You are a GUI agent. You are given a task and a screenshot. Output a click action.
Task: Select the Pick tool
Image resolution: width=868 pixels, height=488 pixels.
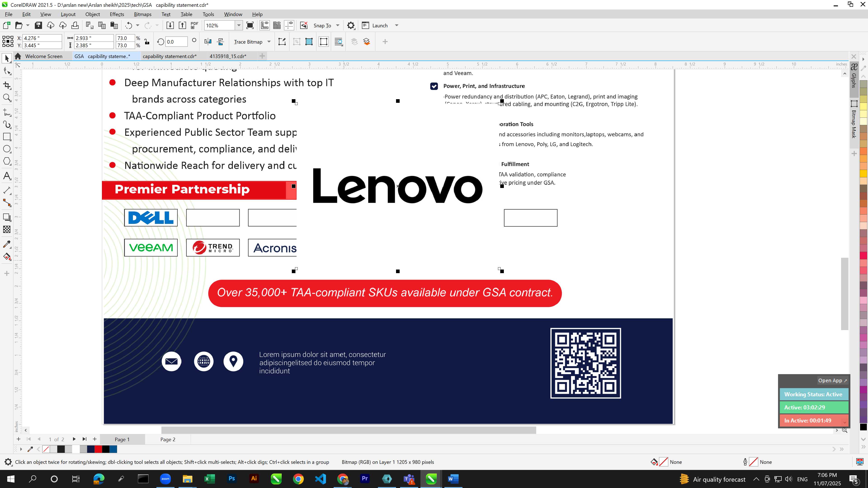click(7, 59)
